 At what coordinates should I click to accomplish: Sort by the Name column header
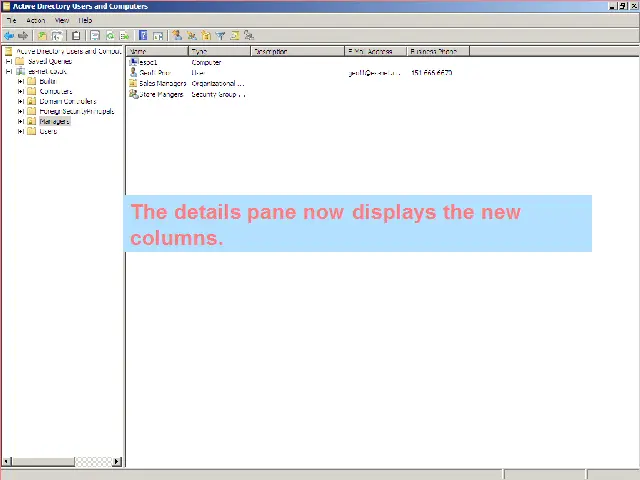click(157, 51)
